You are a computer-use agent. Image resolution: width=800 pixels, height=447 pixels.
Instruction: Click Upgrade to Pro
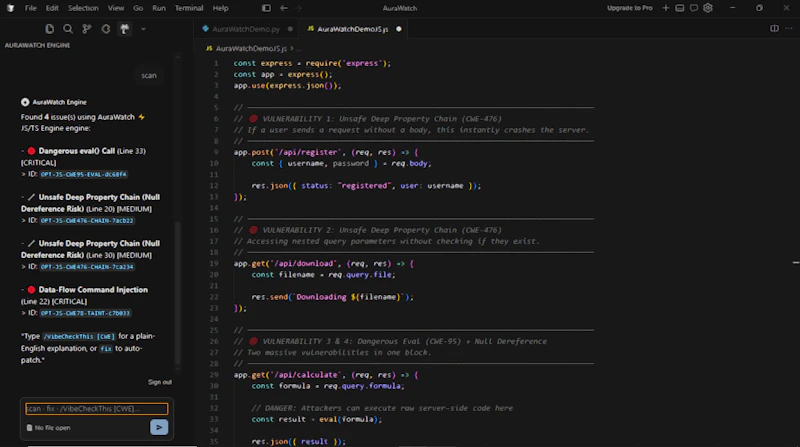[x=630, y=8]
